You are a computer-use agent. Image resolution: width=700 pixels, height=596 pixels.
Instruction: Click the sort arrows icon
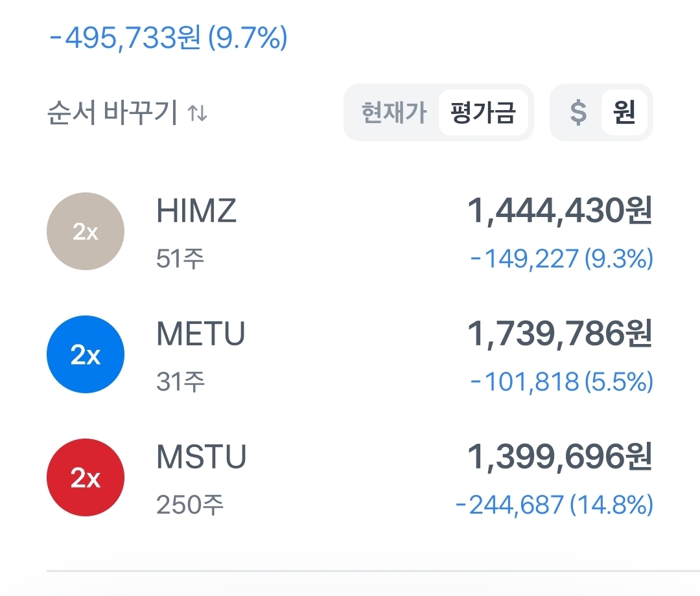(197, 114)
